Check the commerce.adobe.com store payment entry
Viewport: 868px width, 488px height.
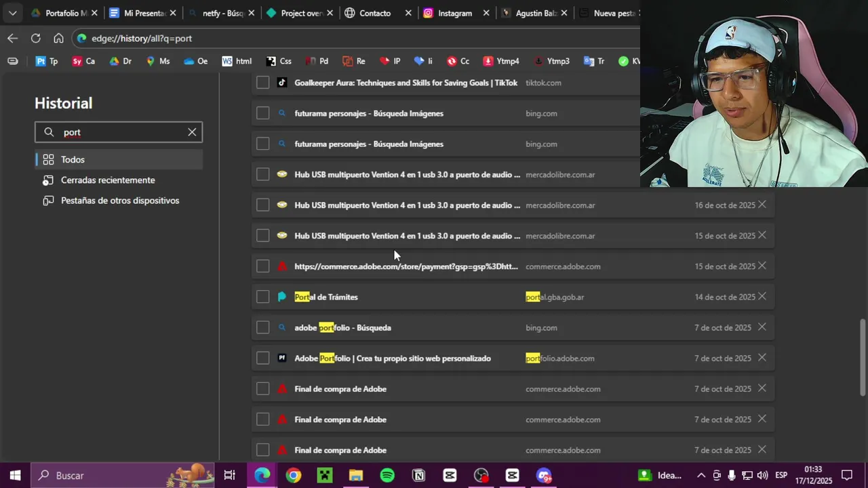point(263,266)
